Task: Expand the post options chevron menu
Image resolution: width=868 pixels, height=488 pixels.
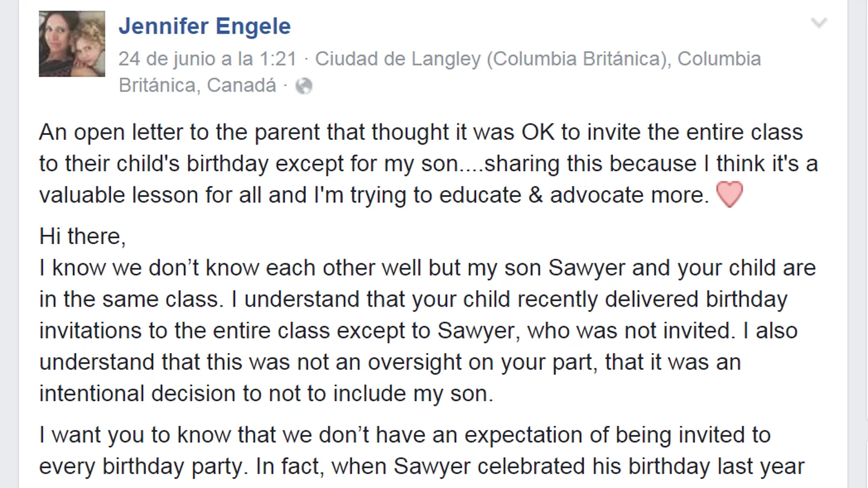Action: pyautogui.click(x=819, y=23)
